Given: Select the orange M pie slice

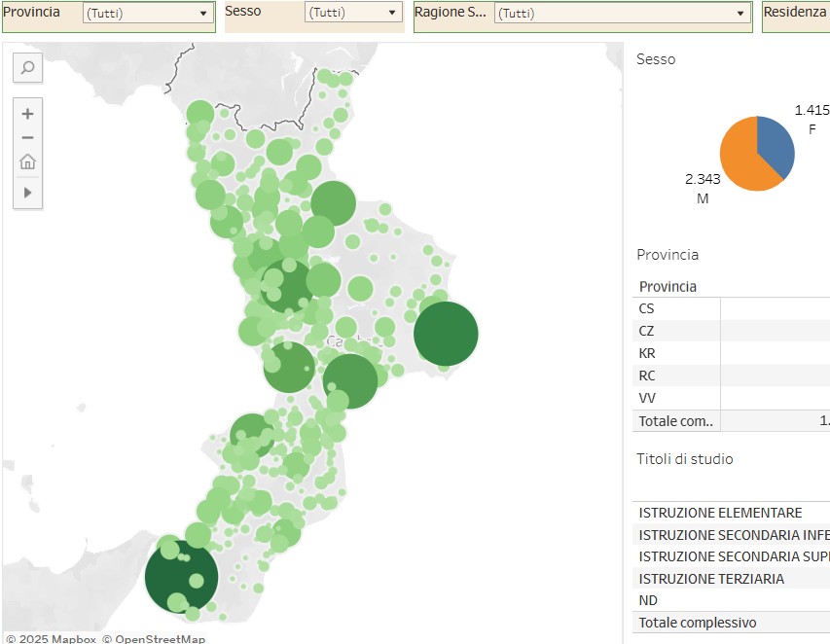Looking at the screenshot, I should click(741, 159).
